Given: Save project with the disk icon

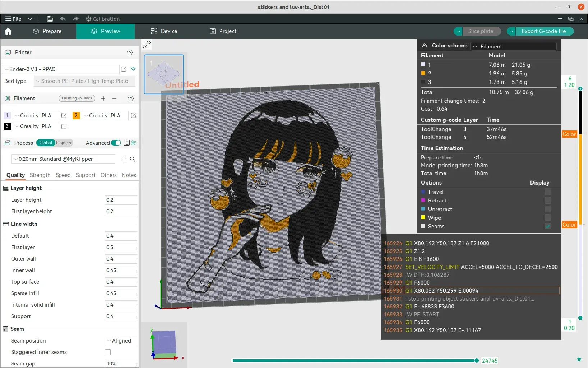Looking at the screenshot, I should tap(50, 19).
